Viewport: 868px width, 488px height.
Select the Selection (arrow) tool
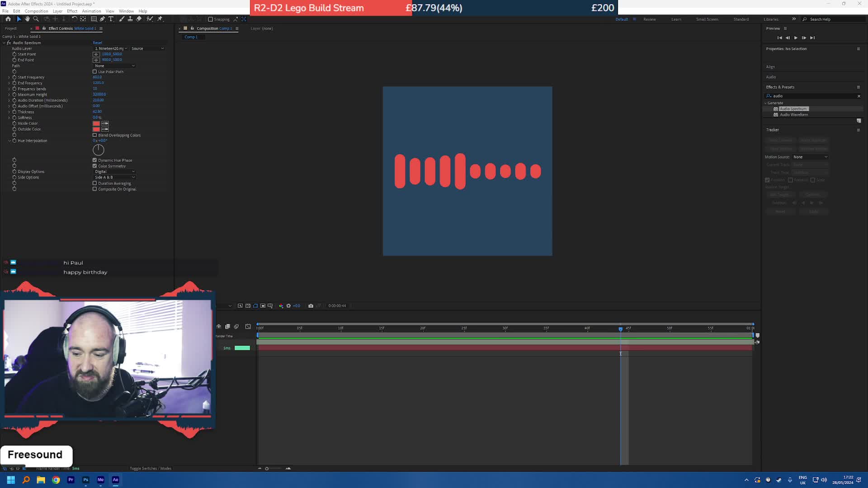click(19, 19)
